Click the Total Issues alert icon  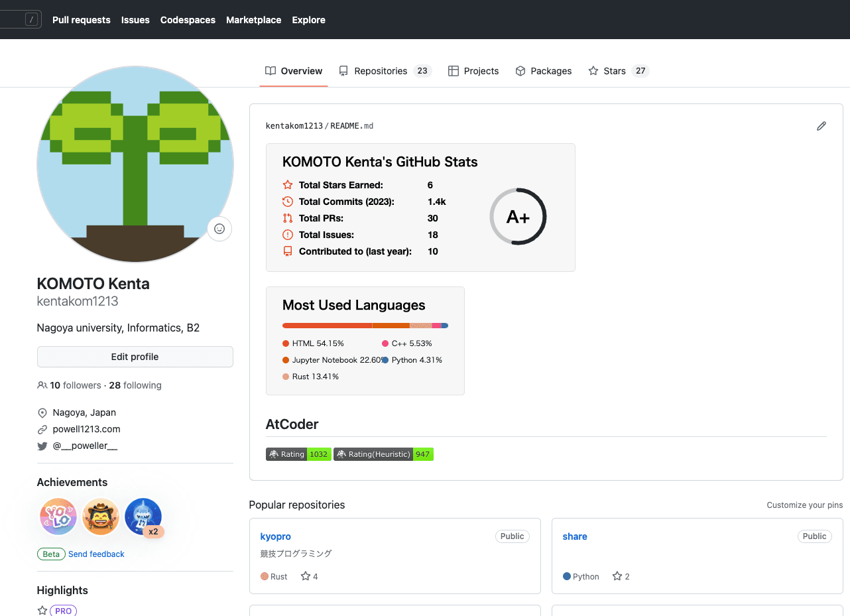288,235
